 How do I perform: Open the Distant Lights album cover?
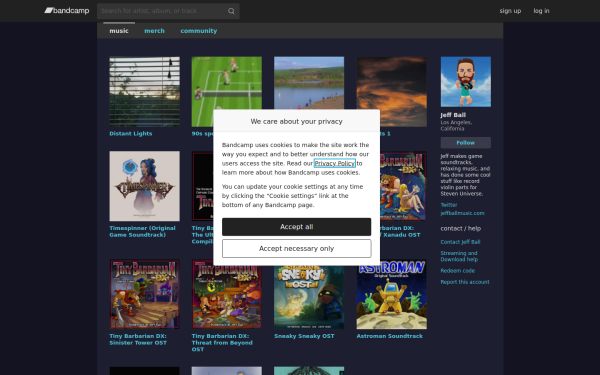click(144, 91)
